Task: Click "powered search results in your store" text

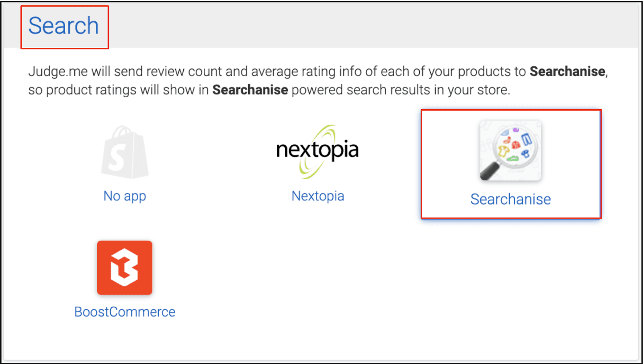Action: coord(400,90)
